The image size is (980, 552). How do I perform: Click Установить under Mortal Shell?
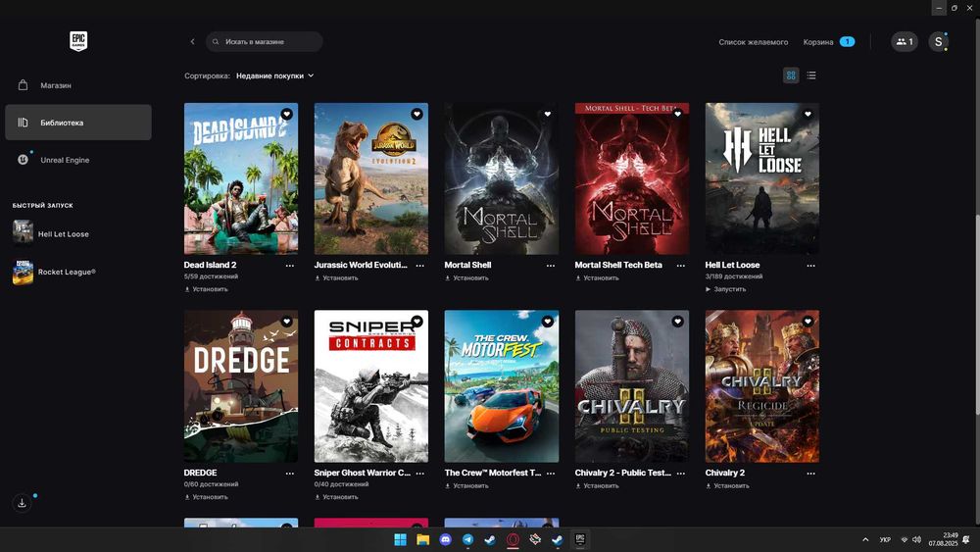point(466,278)
